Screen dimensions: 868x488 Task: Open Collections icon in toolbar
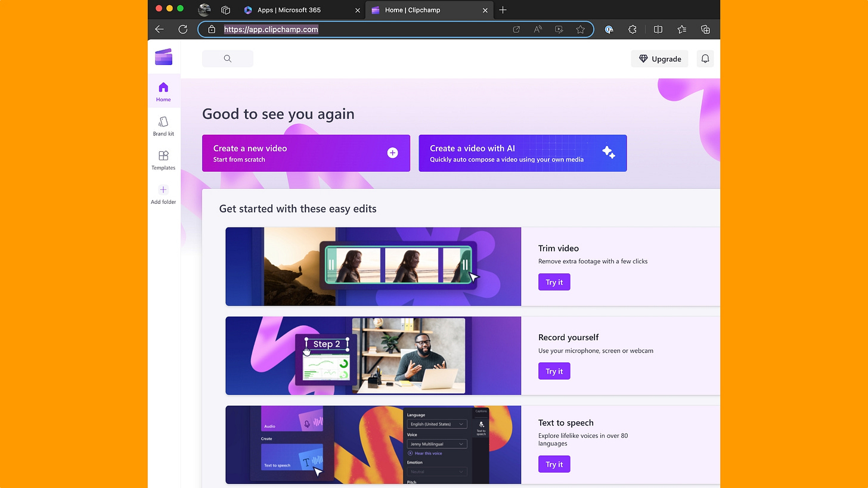point(705,29)
